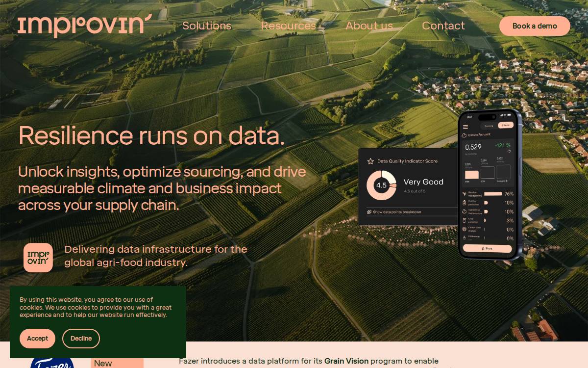Click the cloud icon beside Climate Footprint

[x=465, y=135]
